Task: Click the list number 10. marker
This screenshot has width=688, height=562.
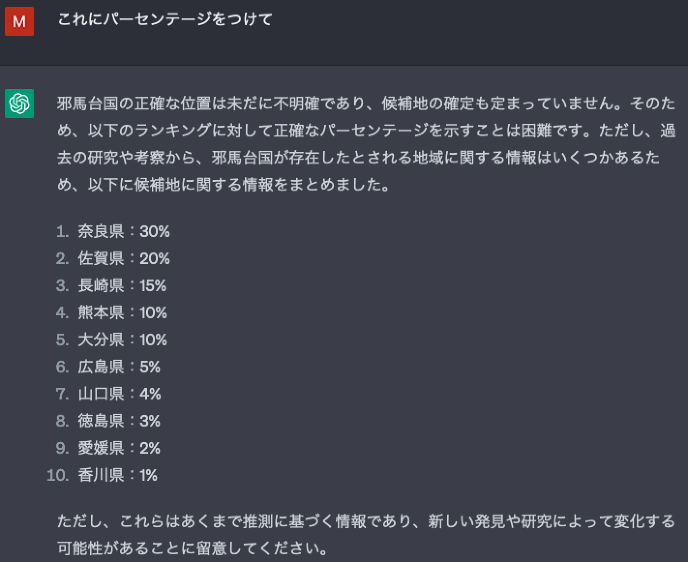Action: click(57, 474)
